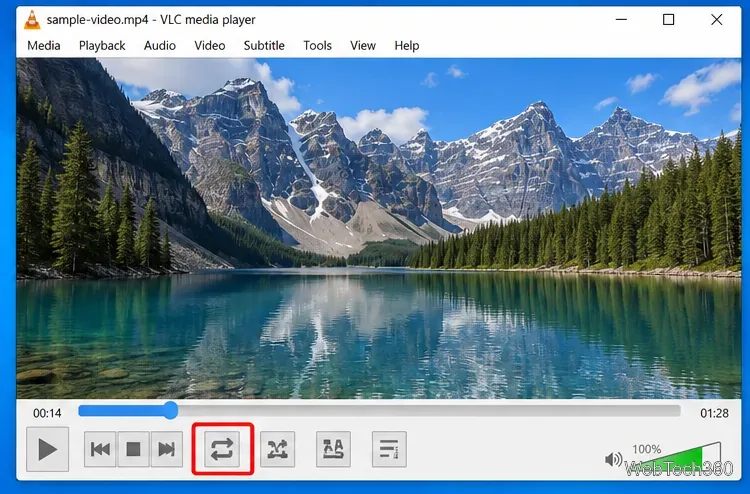The width and height of the screenshot is (750, 494).
Task: Click the elapsed time 00:14
Action: (47, 413)
